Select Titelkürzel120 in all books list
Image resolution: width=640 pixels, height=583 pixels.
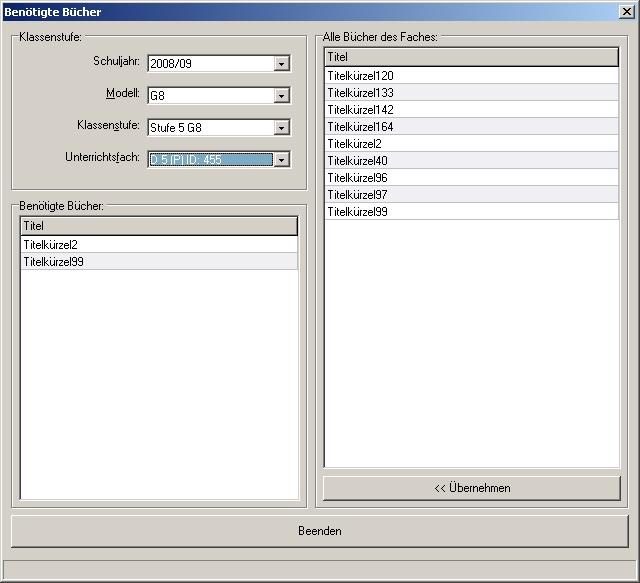[x=362, y=76]
